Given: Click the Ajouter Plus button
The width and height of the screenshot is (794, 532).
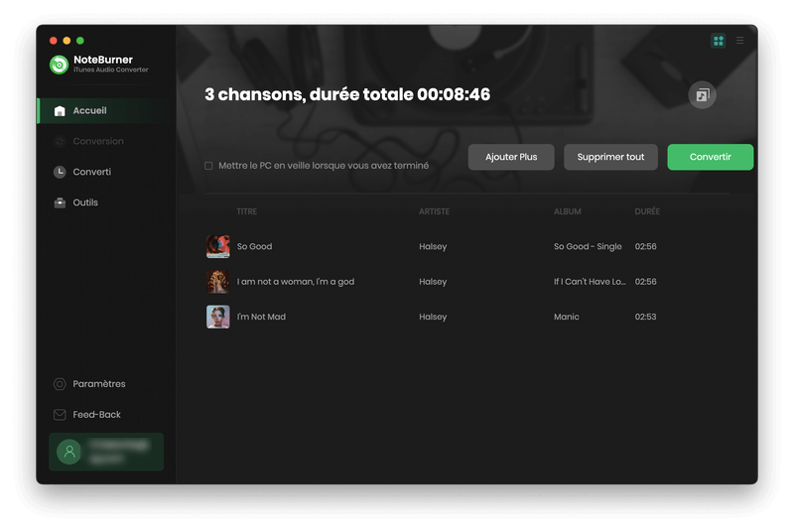Looking at the screenshot, I should (x=511, y=157).
